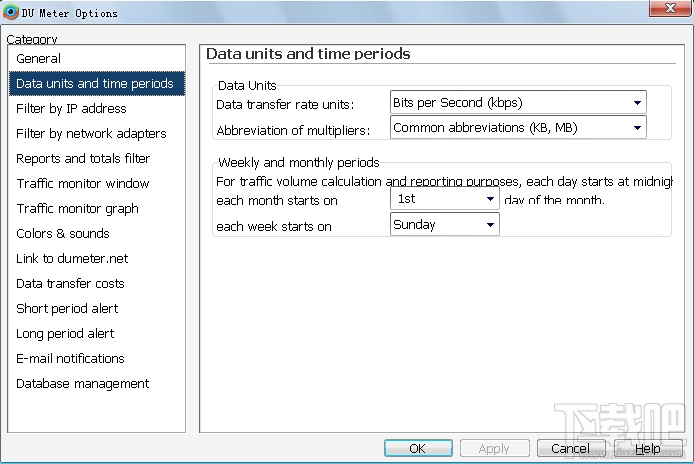The width and height of the screenshot is (694, 464).
Task: Select the General category
Action: click(38, 59)
